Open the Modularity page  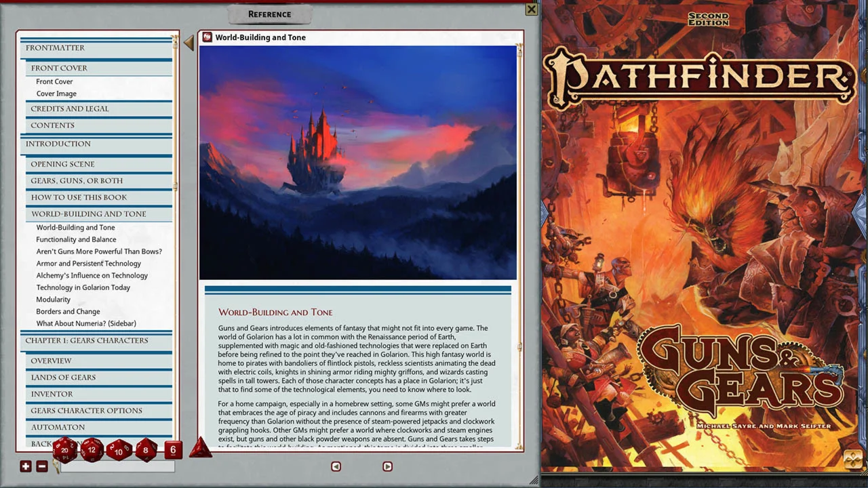pos(53,300)
